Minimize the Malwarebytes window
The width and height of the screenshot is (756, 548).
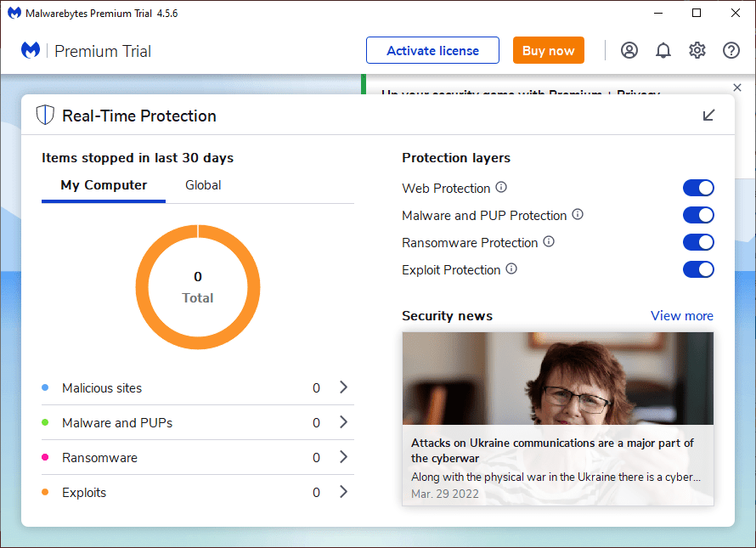point(658,13)
